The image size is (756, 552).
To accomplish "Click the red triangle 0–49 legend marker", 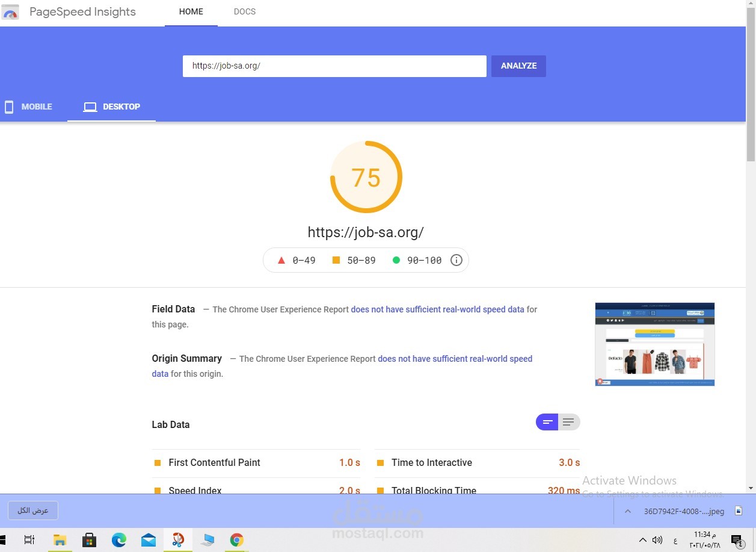I will (x=281, y=260).
